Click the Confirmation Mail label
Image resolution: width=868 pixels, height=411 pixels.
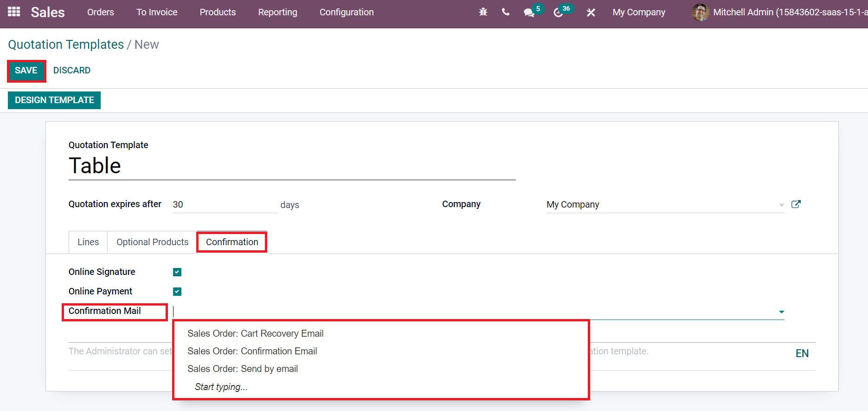(x=105, y=311)
